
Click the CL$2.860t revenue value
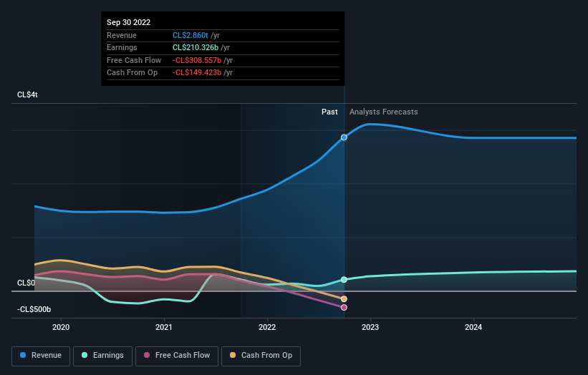pos(190,35)
